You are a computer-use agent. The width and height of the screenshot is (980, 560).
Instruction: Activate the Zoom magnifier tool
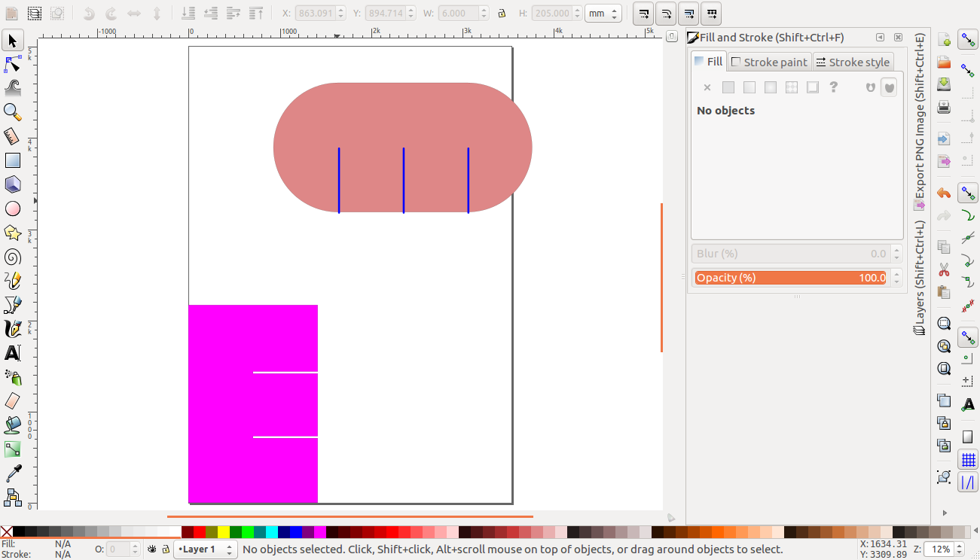click(x=13, y=112)
